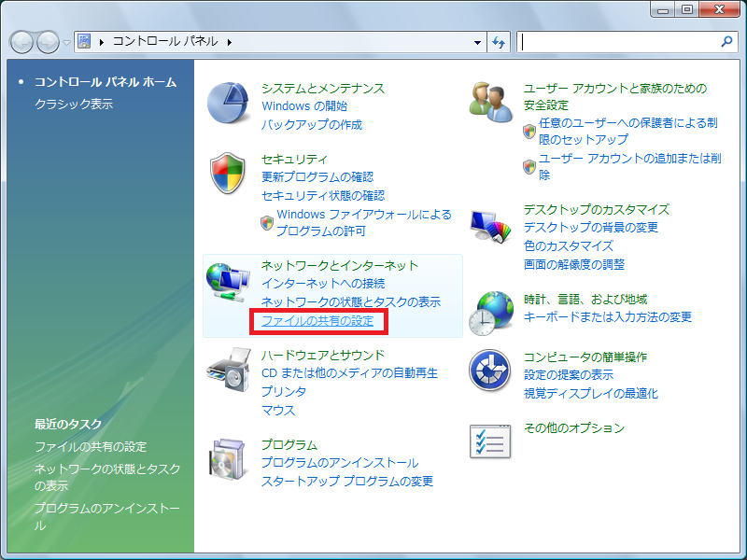Screen dimensions: 747x560
Task: Expand the address bar history dropdown
Action: coord(477,43)
